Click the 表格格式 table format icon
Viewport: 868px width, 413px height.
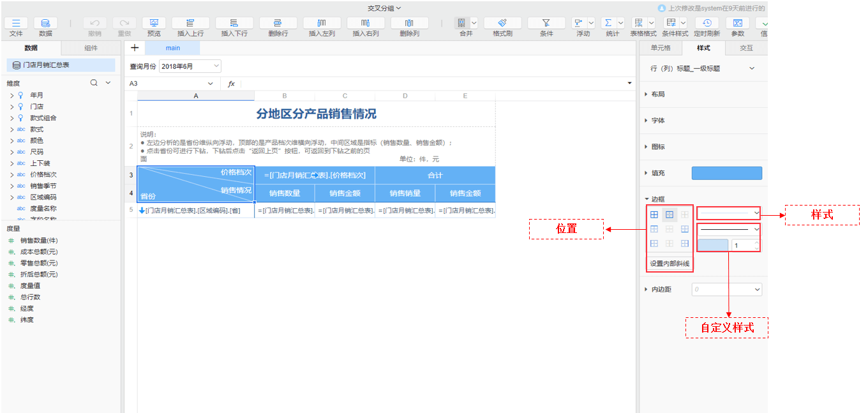point(638,23)
